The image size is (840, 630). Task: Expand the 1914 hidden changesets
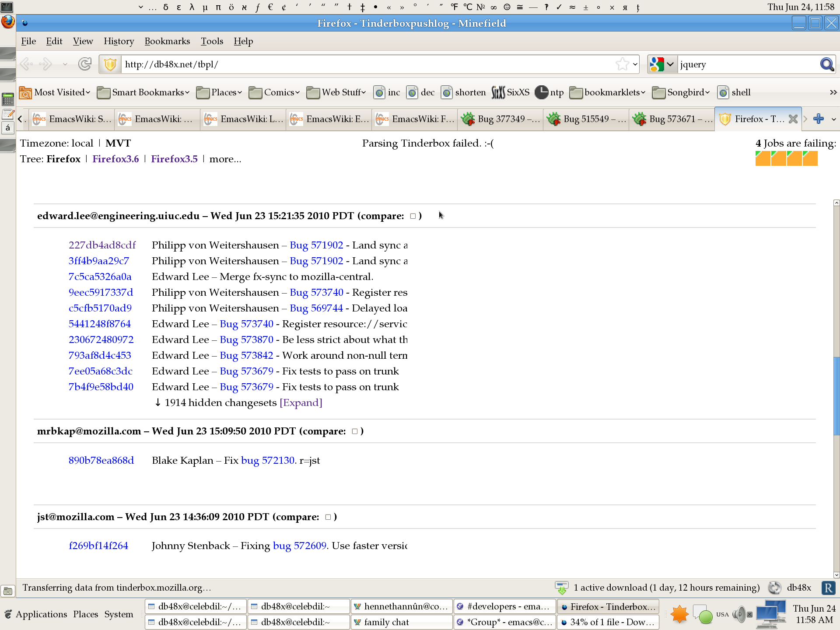point(301,402)
